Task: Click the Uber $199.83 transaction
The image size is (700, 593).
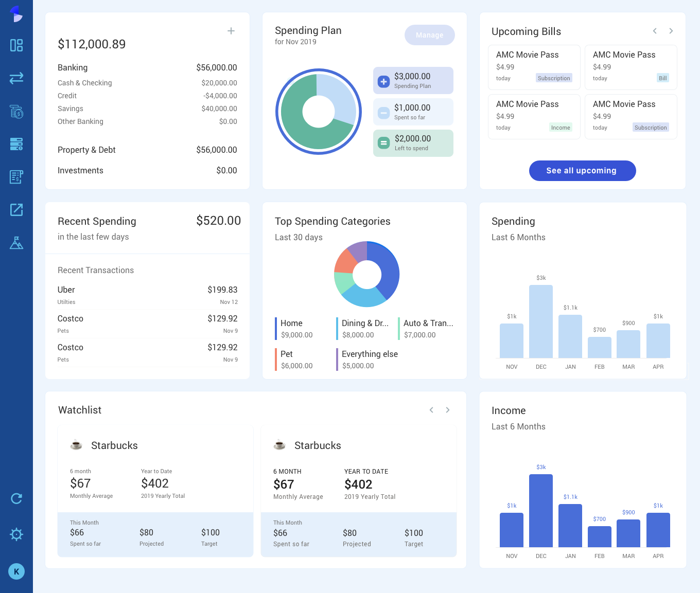Action: tap(147, 295)
